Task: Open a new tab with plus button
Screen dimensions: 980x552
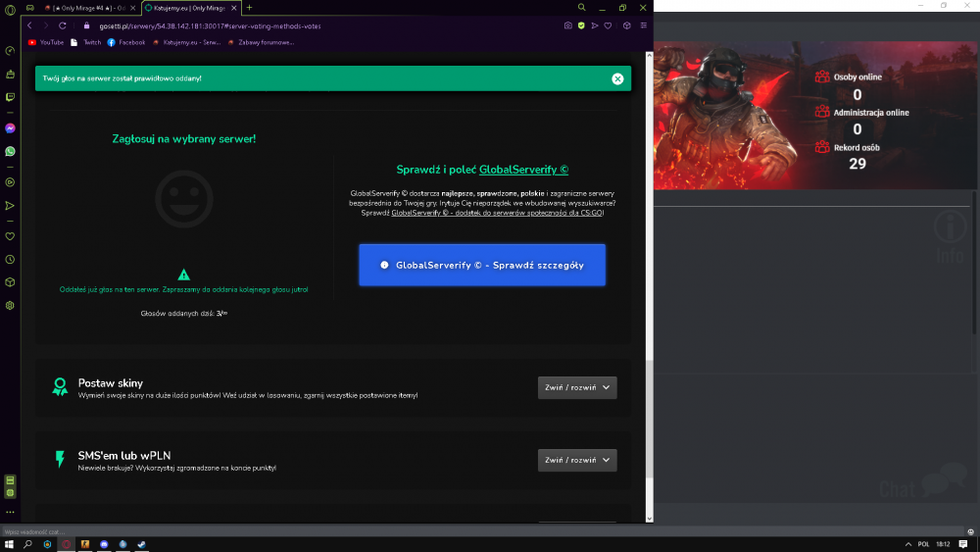Action: click(249, 8)
